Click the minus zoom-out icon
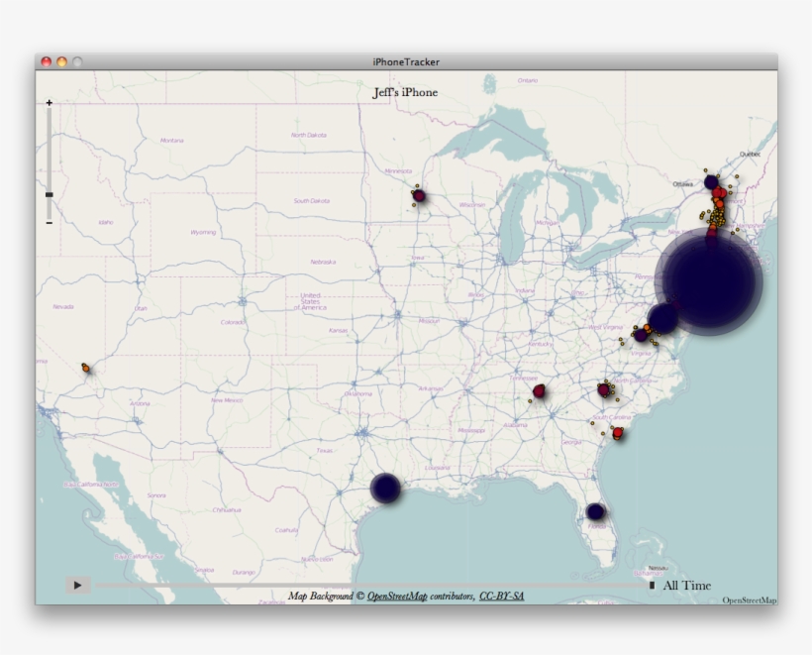Screen dimensions: 812x655 pyautogui.click(x=49, y=222)
